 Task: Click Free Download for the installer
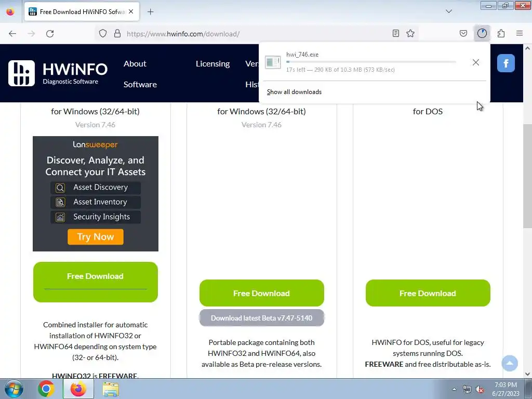[96, 282]
